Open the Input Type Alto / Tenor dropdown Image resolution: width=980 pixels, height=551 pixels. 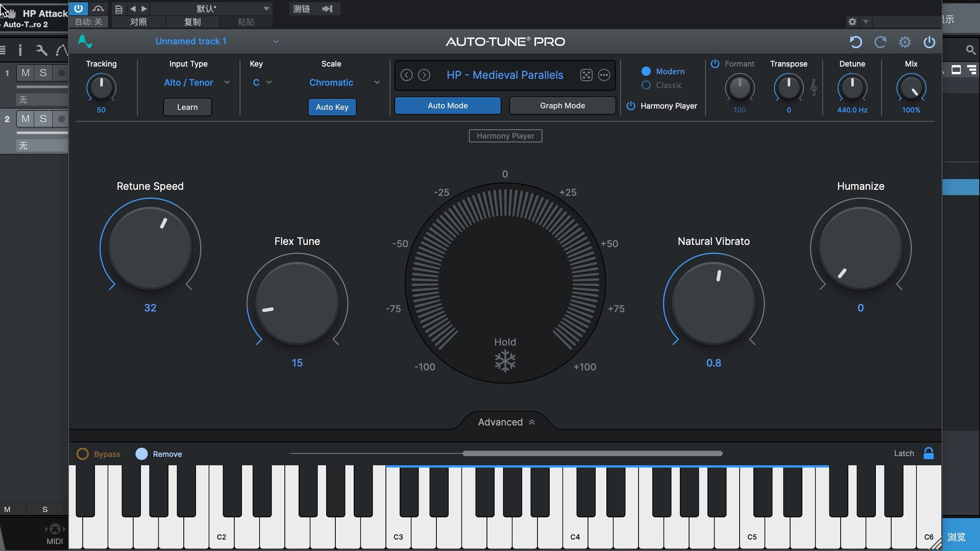tap(197, 83)
